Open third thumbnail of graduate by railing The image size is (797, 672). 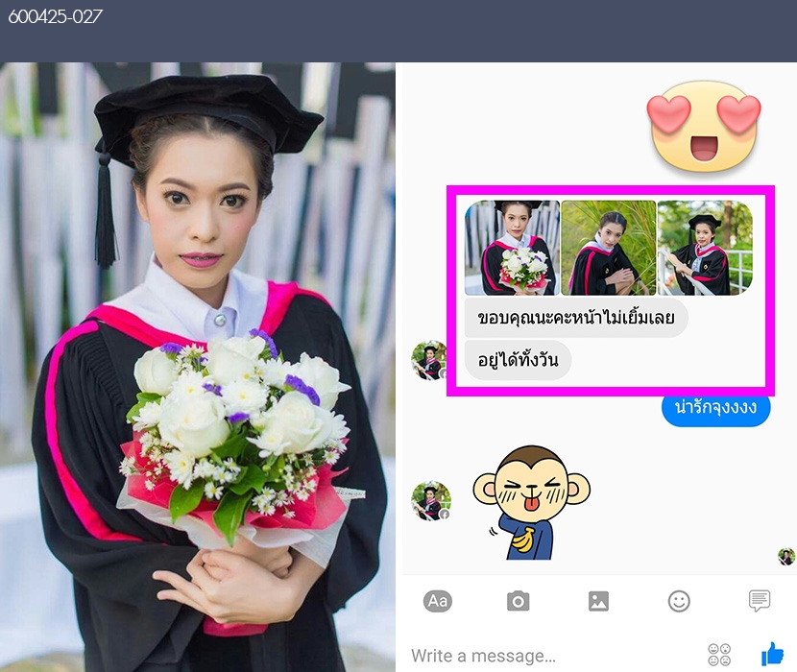[705, 248]
